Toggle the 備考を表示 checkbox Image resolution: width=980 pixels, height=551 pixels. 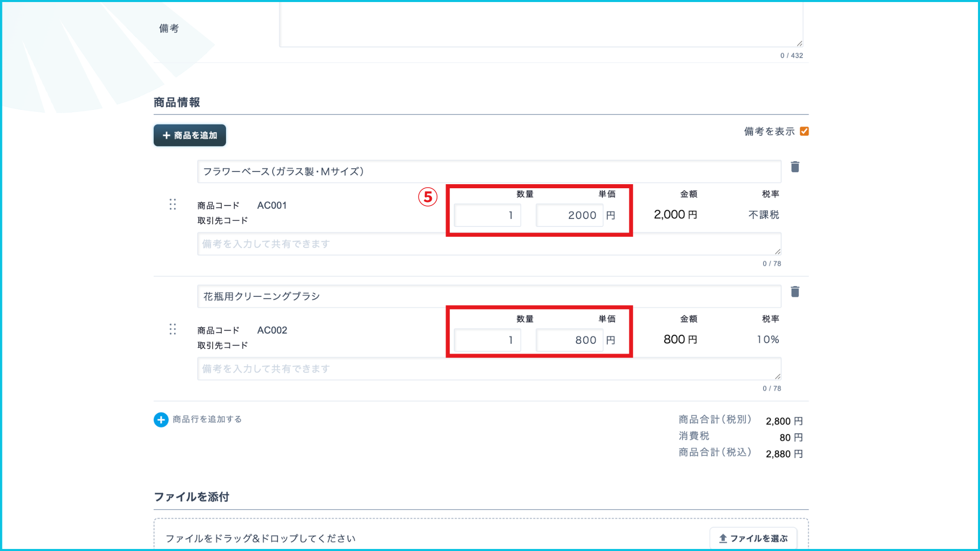point(804,132)
